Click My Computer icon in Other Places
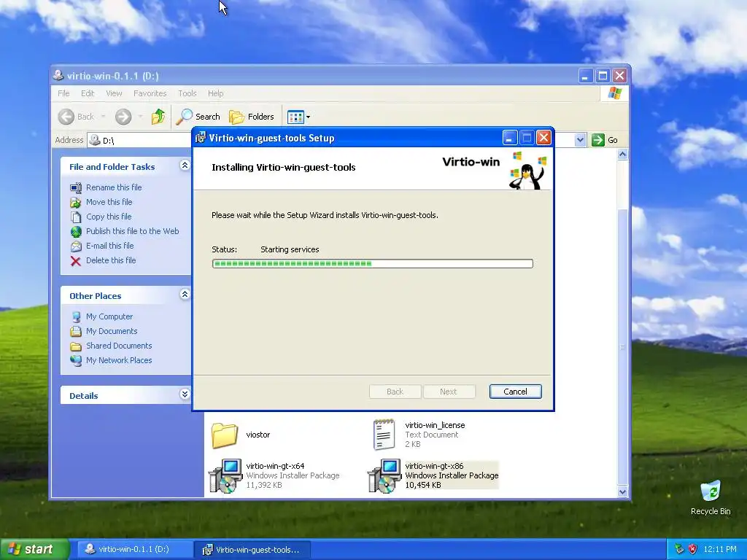Image resolution: width=747 pixels, height=560 pixels. (x=76, y=316)
